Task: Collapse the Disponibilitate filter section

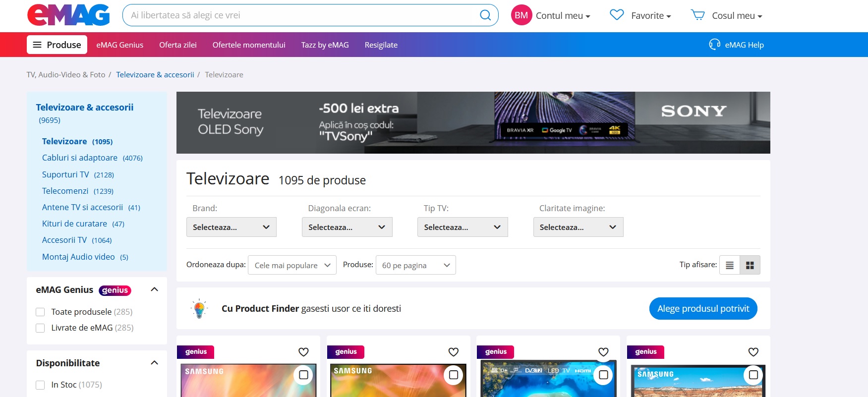Action: 154,363
